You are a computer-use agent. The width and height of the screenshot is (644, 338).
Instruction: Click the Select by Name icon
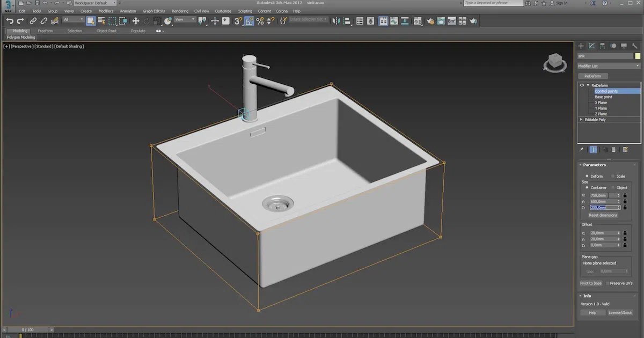101,21
